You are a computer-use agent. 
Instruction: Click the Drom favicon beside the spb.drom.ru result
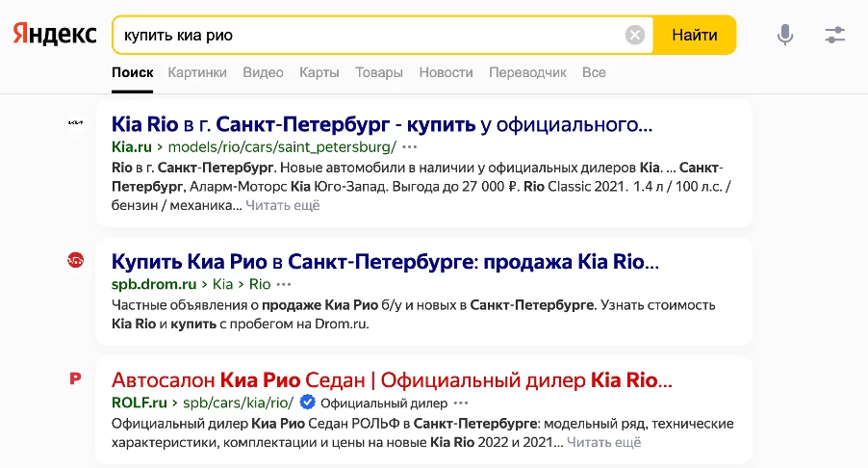[75, 260]
